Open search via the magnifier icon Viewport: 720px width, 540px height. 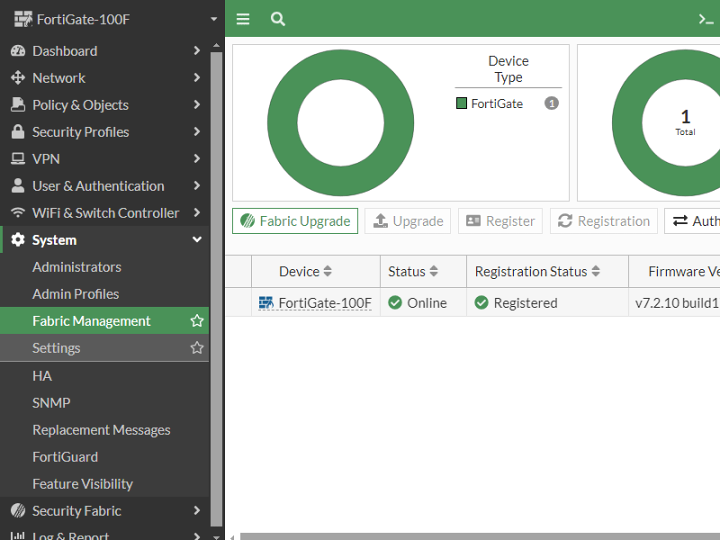click(278, 19)
